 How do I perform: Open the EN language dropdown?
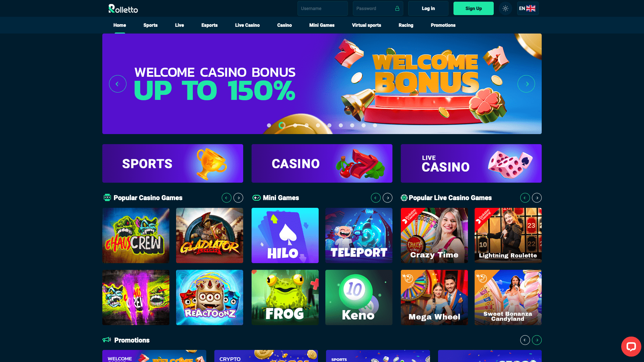pos(528,8)
